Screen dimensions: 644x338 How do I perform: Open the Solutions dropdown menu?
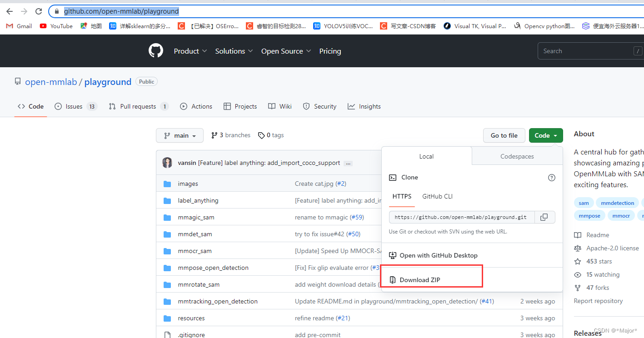pos(234,51)
